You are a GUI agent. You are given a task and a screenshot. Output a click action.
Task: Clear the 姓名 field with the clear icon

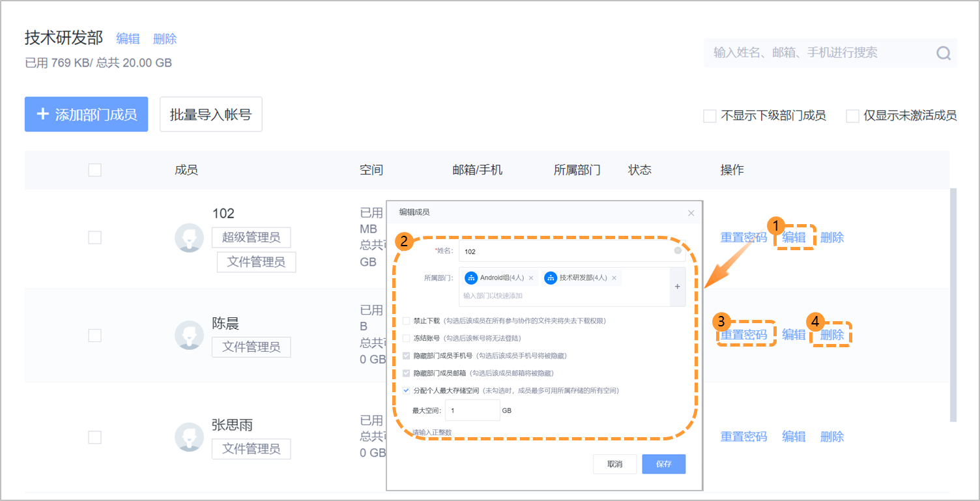pyautogui.click(x=678, y=250)
